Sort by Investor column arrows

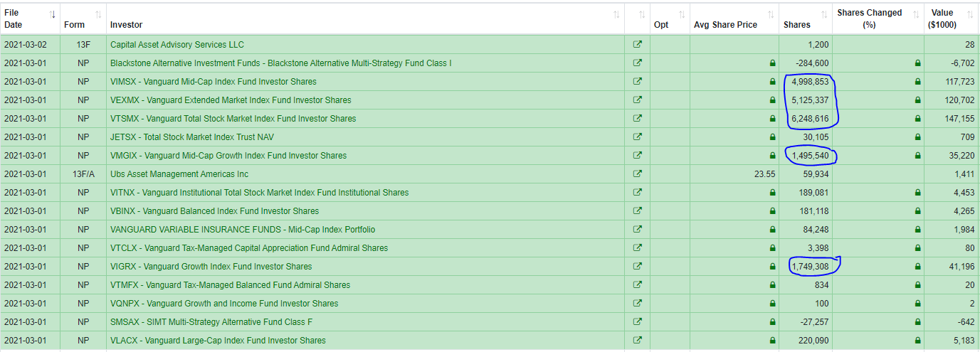pyautogui.click(x=616, y=14)
